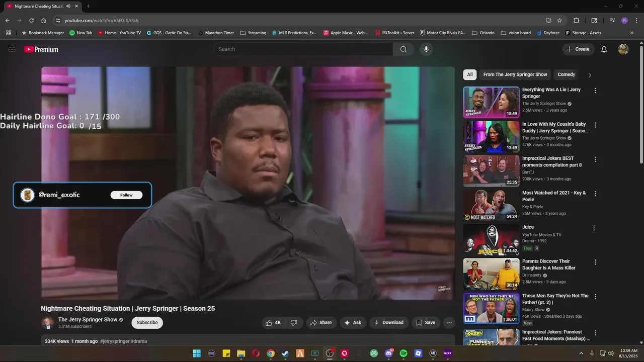Open The Jerry Springer Show channel avatar
The height and width of the screenshot is (362, 644).
tap(48, 323)
